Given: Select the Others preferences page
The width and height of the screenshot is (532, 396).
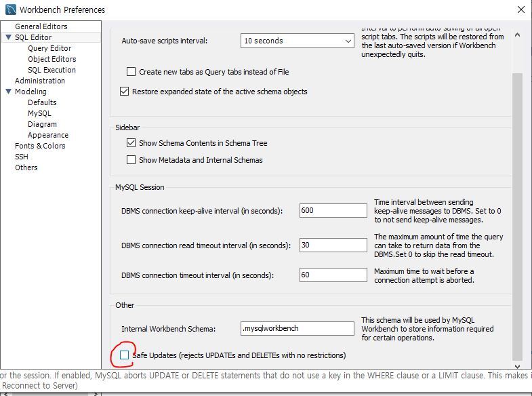Looking at the screenshot, I should click(x=26, y=167).
